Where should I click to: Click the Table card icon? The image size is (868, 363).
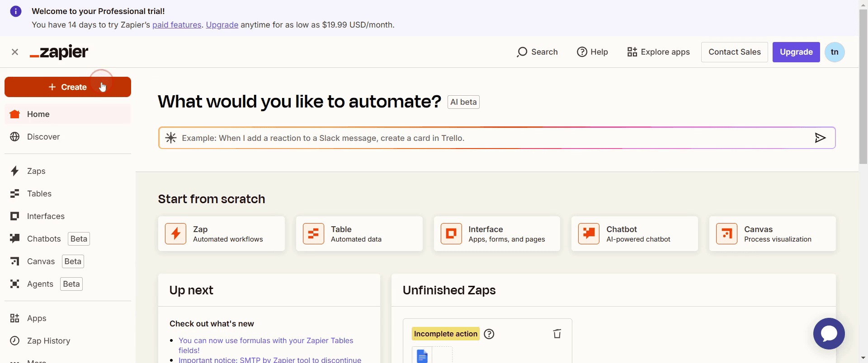[313, 234]
